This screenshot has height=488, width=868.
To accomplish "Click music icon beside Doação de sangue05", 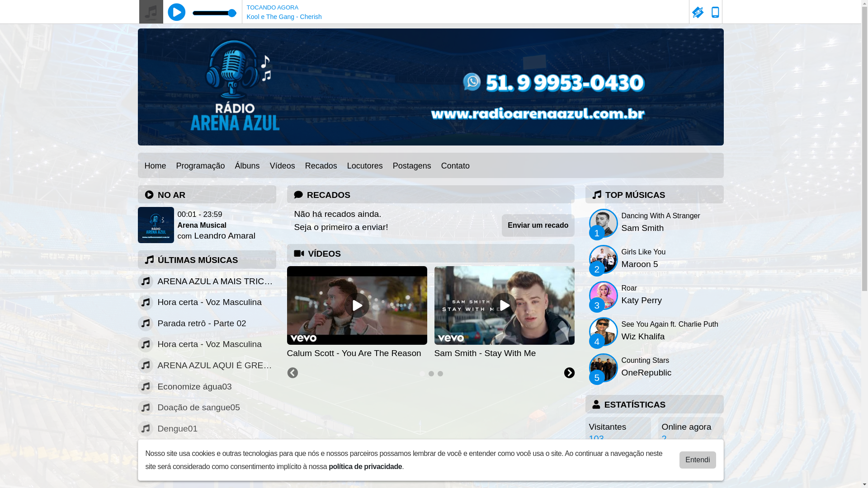I will pos(146,408).
